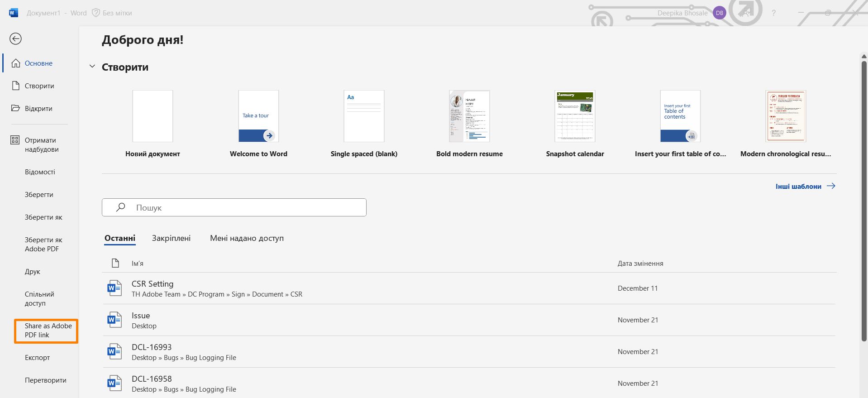Click the Word app icon in title bar

click(x=14, y=13)
